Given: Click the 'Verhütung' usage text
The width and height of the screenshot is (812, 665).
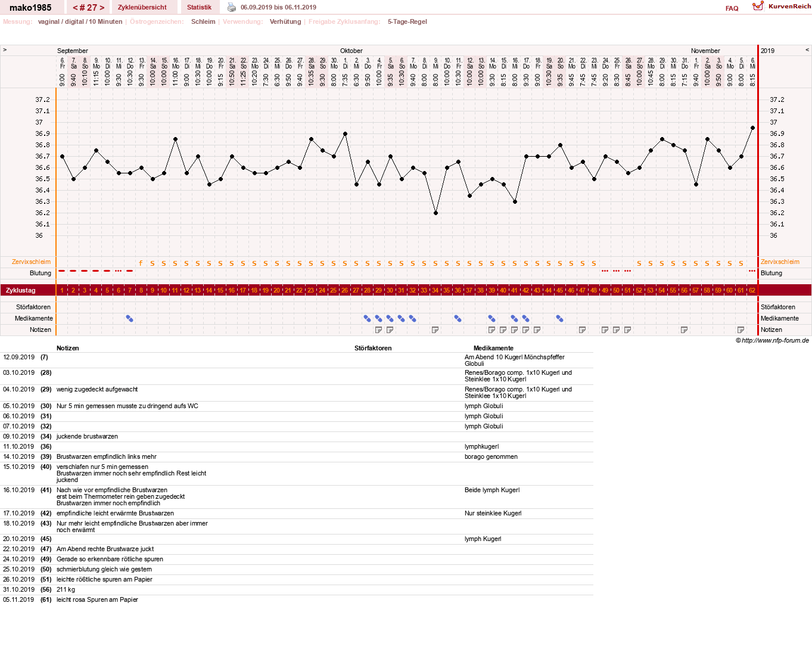Looking at the screenshot, I should pos(285,21).
